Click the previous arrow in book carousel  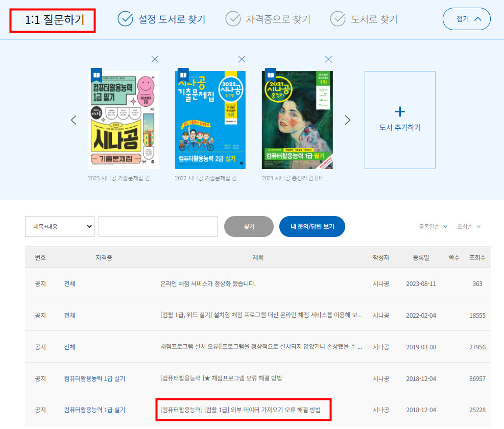pyautogui.click(x=74, y=120)
